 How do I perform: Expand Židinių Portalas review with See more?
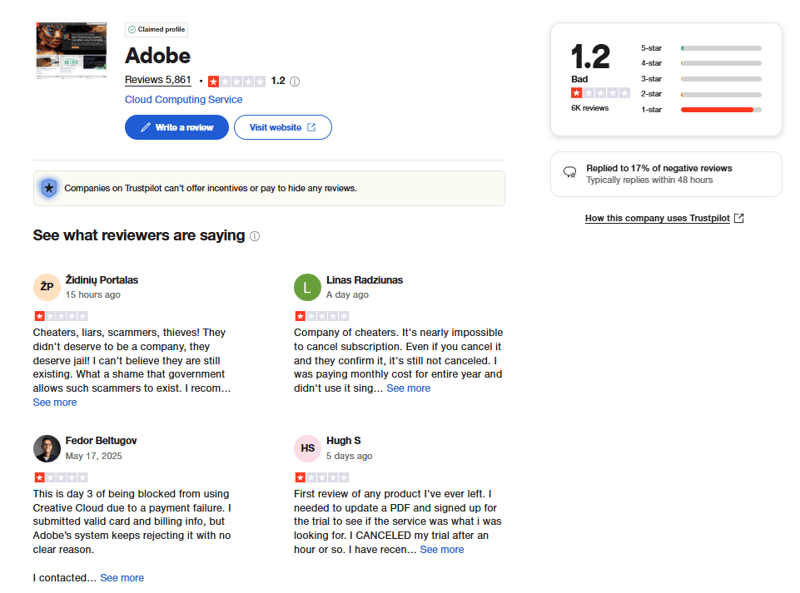tap(55, 402)
